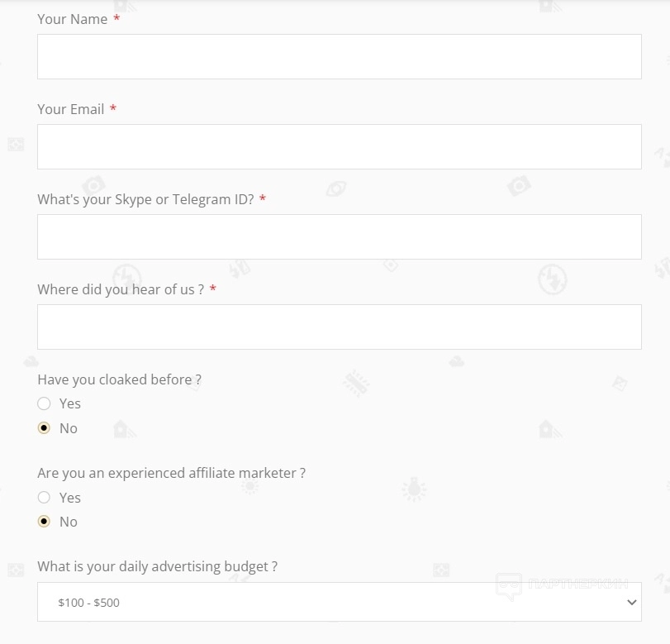Image resolution: width=670 pixels, height=644 pixels.
Task: Open the daily advertising budget dropdown
Action: pos(339,602)
